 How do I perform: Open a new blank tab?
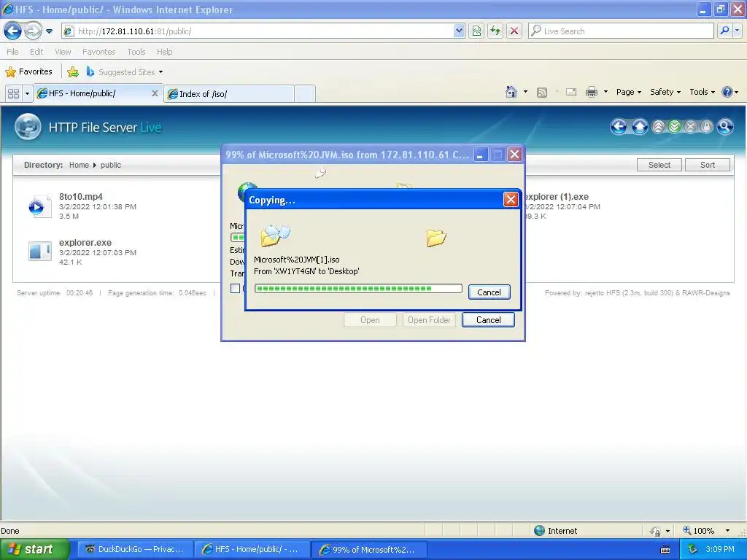pyautogui.click(x=305, y=94)
